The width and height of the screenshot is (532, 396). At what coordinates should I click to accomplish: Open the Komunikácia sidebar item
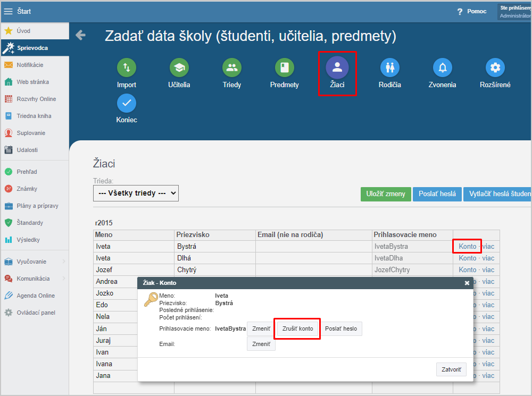tap(35, 279)
